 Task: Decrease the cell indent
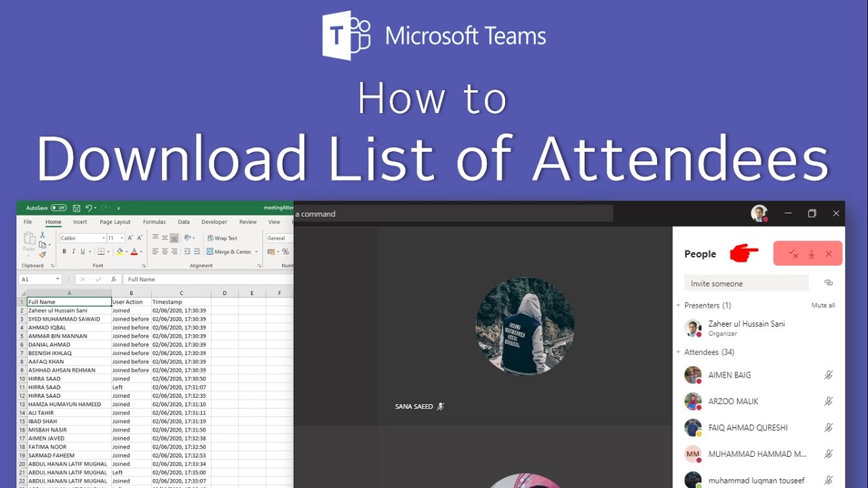pos(186,251)
